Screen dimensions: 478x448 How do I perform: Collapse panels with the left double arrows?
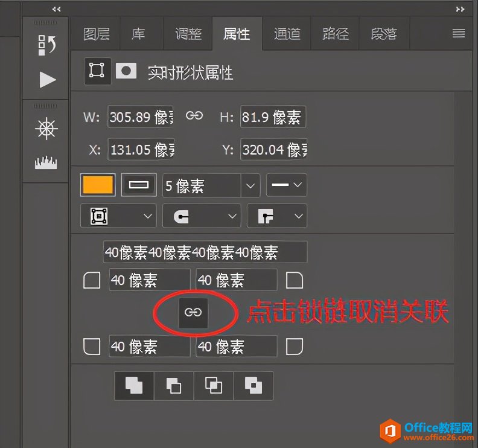tap(56, 9)
